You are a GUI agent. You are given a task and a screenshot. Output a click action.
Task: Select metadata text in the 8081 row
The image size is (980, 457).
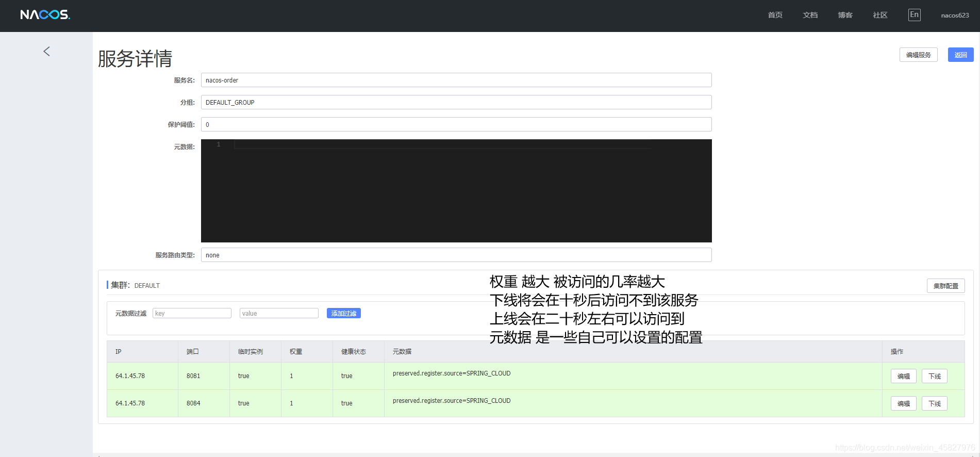pyautogui.click(x=452, y=373)
